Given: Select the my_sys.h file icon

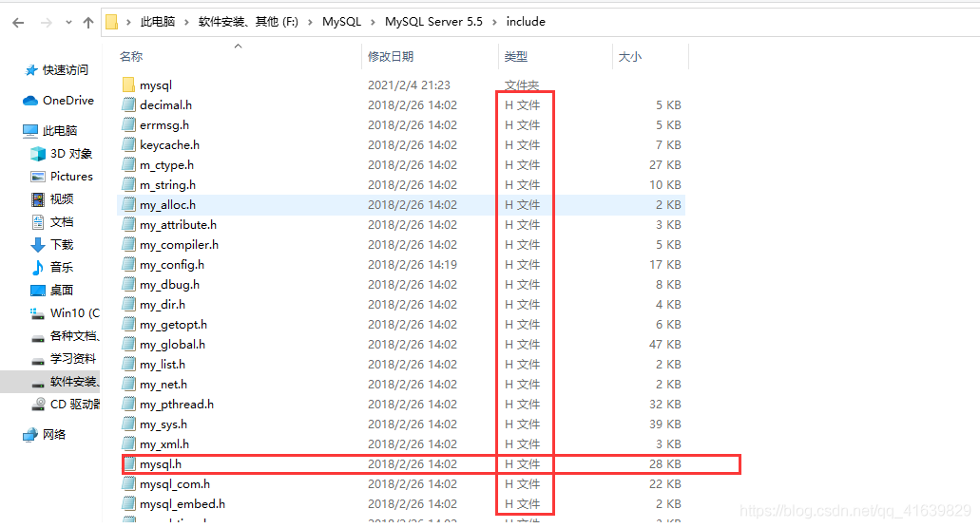Looking at the screenshot, I should (x=128, y=424).
